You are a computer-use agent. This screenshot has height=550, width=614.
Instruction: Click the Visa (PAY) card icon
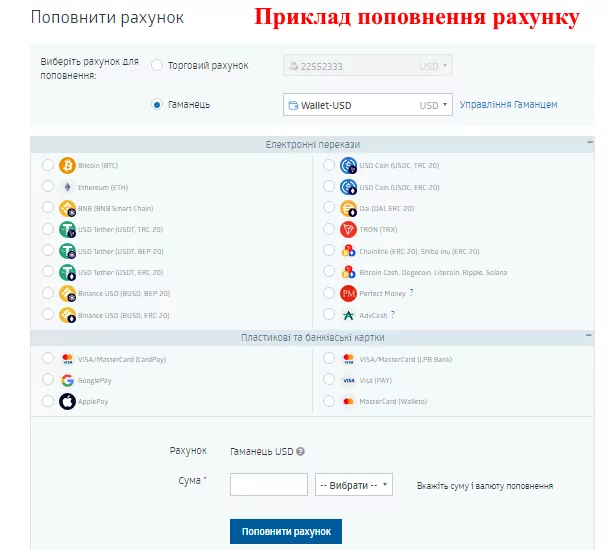[x=348, y=380]
